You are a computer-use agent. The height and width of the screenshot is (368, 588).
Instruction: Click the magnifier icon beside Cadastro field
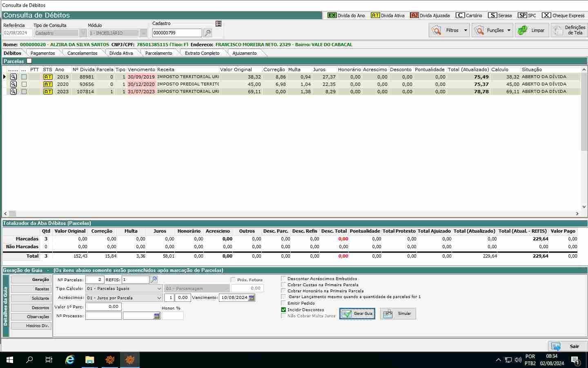pyautogui.click(x=207, y=33)
